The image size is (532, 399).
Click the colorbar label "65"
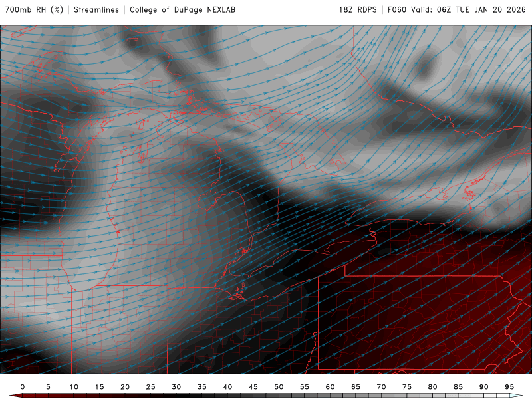(356, 387)
